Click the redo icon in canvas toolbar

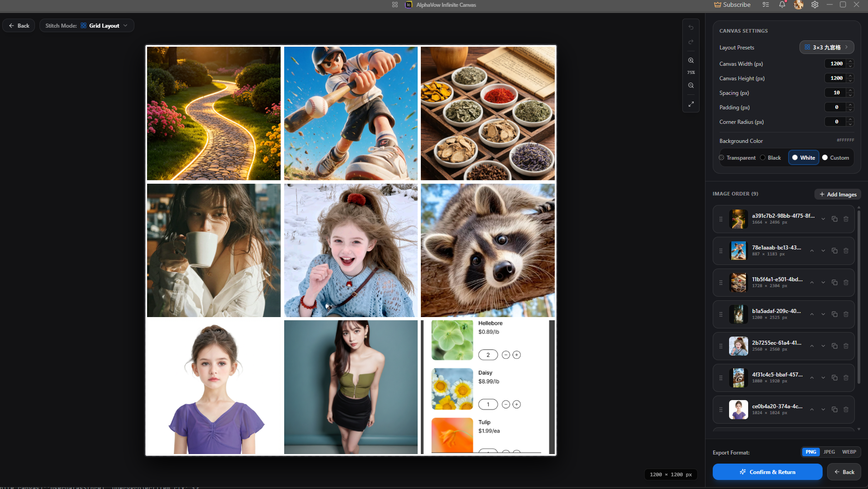click(x=691, y=42)
